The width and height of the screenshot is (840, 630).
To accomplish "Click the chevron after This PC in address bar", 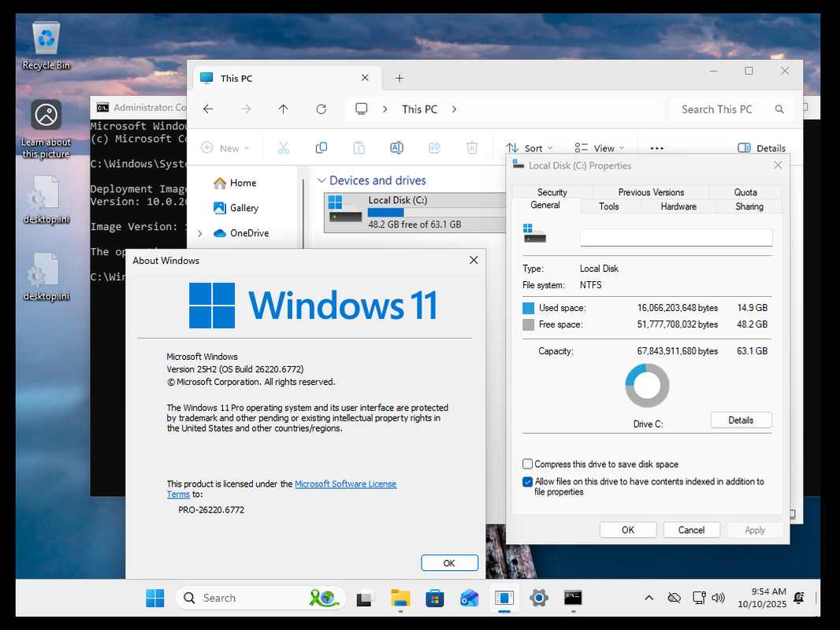I will [455, 109].
